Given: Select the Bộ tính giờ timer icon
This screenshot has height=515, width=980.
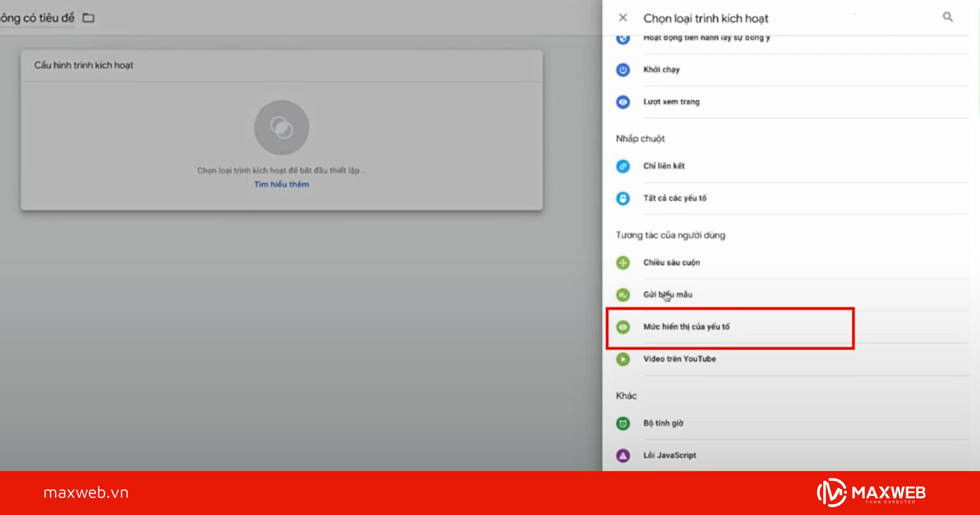Looking at the screenshot, I should 623,423.
